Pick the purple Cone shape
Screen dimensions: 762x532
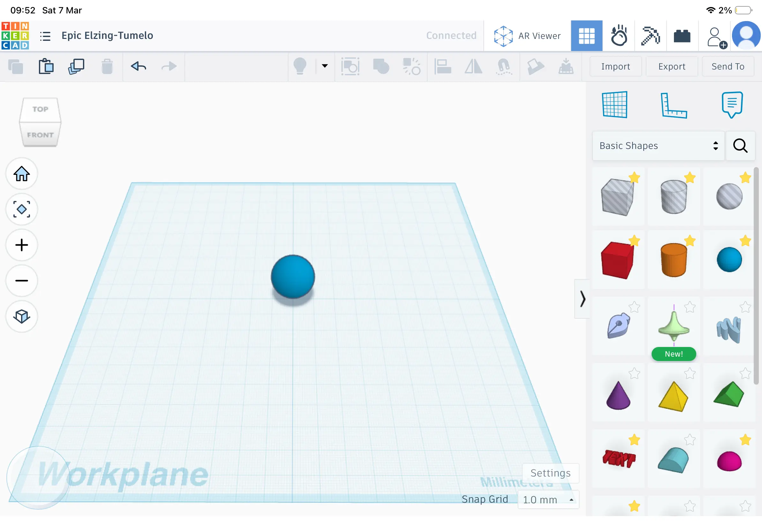point(618,395)
